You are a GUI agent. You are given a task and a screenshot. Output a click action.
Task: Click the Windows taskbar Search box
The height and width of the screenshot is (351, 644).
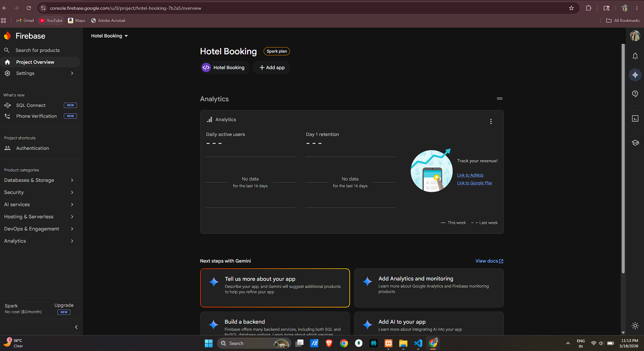254,343
